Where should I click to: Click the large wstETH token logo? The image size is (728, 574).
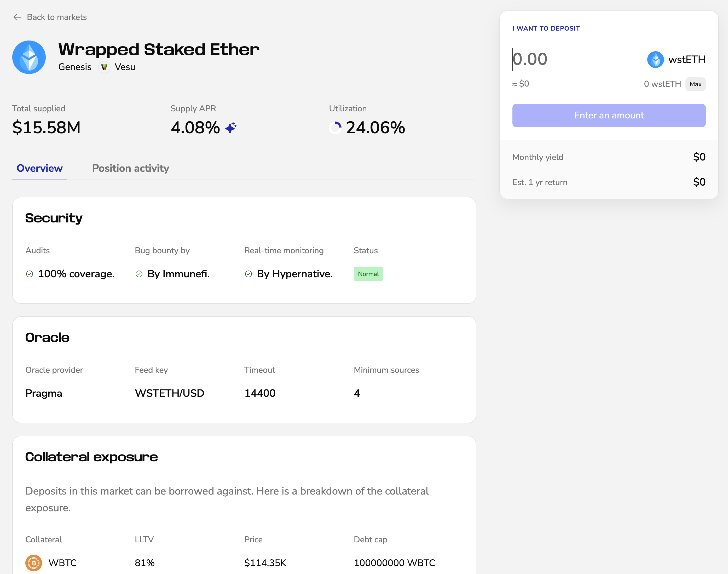pyautogui.click(x=29, y=57)
